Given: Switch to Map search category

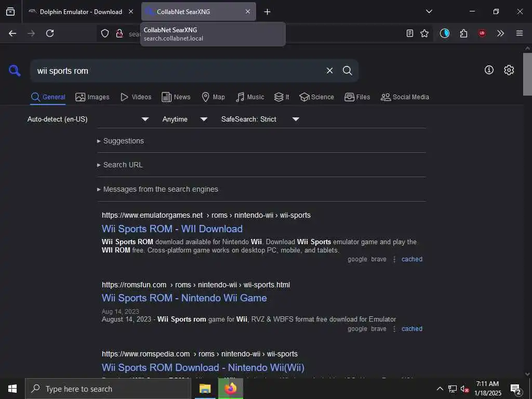Looking at the screenshot, I should pos(213,97).
